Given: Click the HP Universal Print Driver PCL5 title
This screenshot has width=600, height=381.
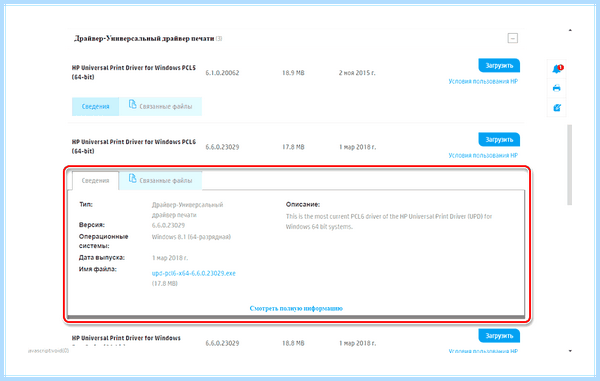Looking at the screenshot, I should (134, 72).
